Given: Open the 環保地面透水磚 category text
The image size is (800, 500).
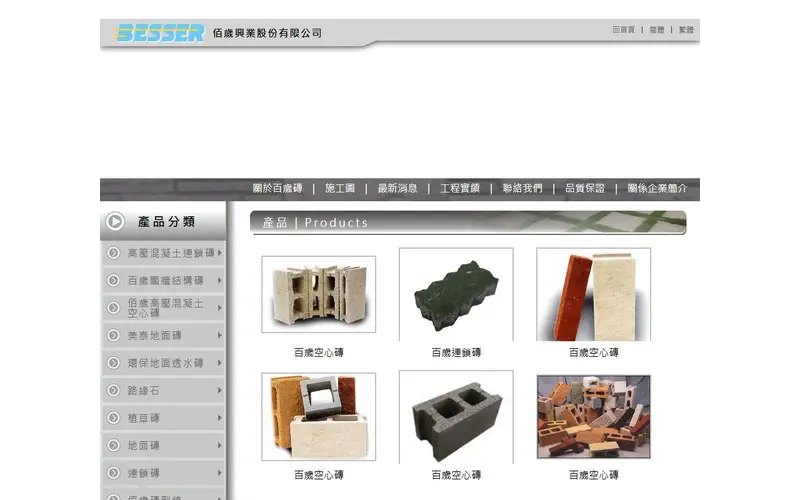Looking at the screenshot, I should (165, 363).
